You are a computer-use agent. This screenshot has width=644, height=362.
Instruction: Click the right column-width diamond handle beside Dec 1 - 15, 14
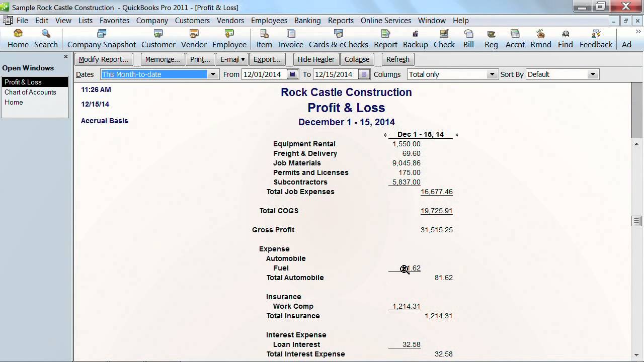457,135
